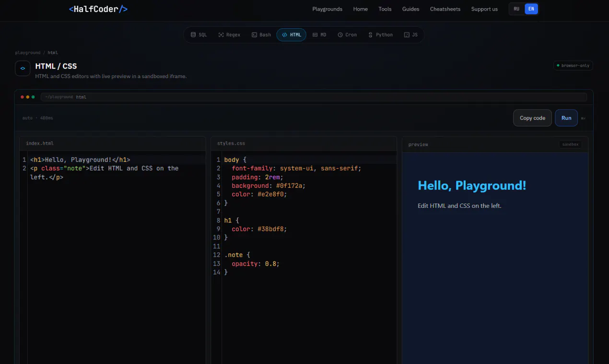Click the HTML / CSS heading
This screenshot has height=364, width=609.
click(56, 66)
